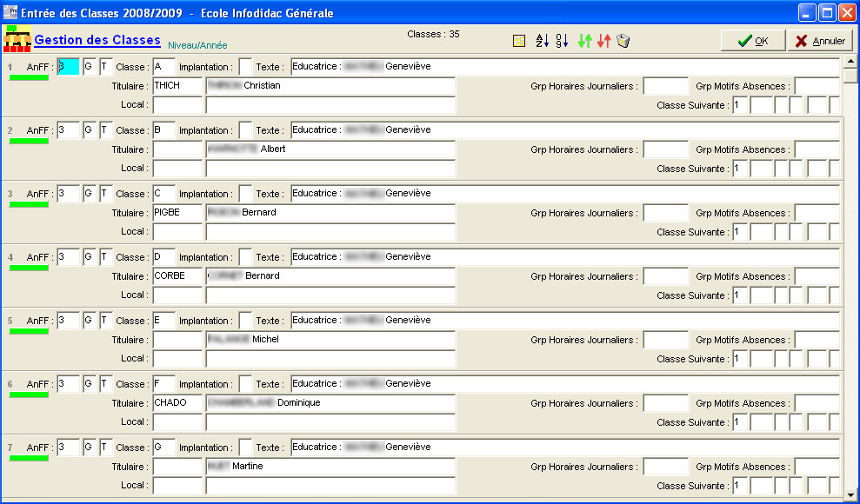Viewport: 860px width, 504px height.
Task: Click the Titulaire code field THICH
Action: point(177,86)
